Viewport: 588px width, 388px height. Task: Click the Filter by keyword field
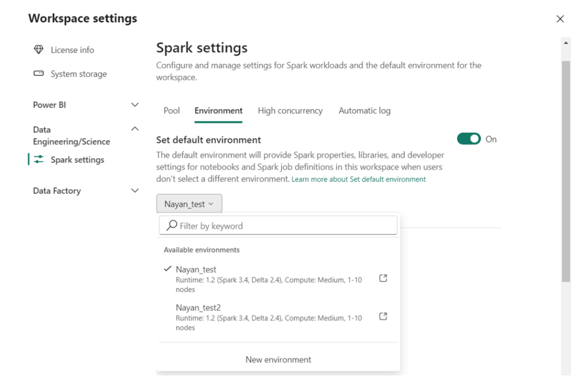click(x=258, y=225)
